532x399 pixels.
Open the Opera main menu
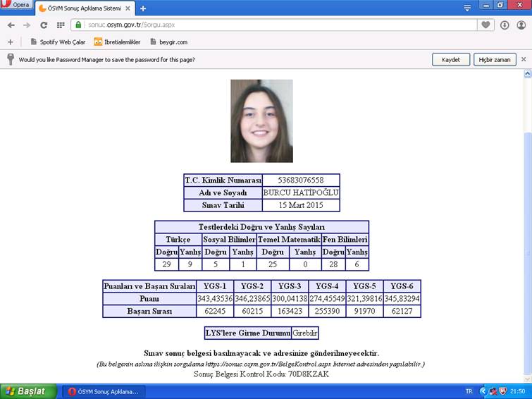pos(16,6)
